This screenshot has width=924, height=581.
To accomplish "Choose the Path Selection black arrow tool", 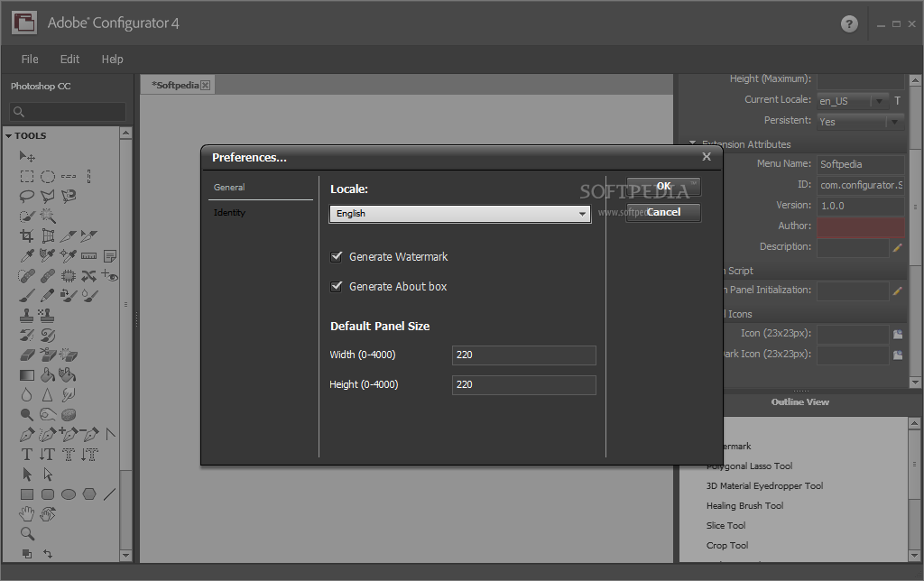I will coord(26,475).
